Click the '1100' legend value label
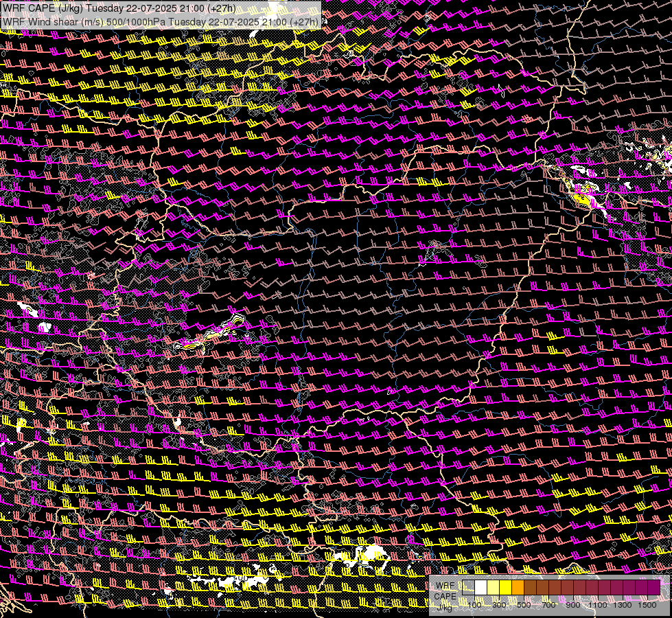672x618 pixels. click(598, 605)
